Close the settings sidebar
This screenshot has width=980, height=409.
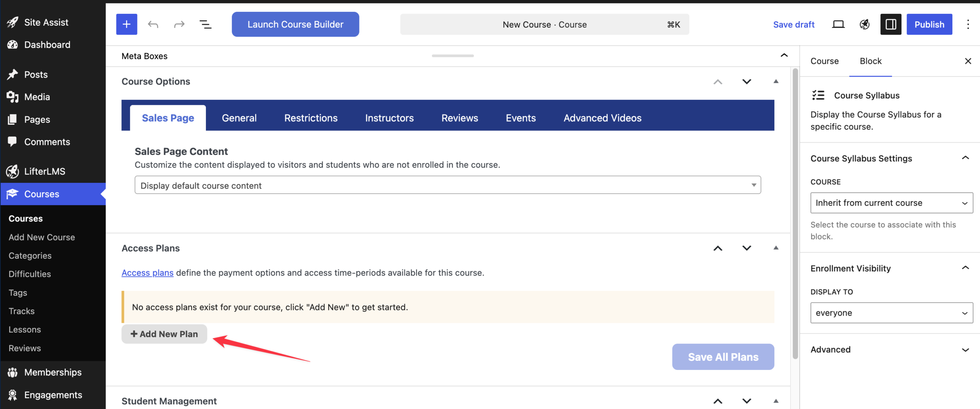[968, 61]
